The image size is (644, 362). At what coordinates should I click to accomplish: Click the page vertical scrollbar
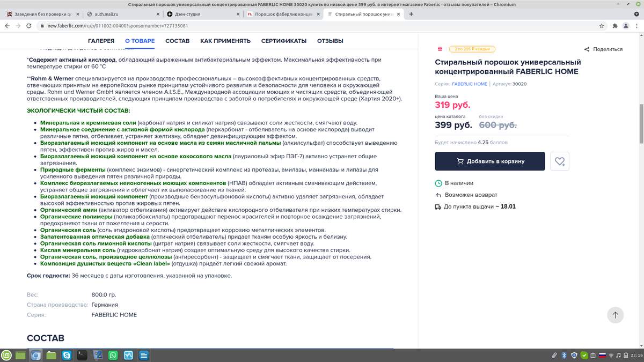[x=641, y=123]
